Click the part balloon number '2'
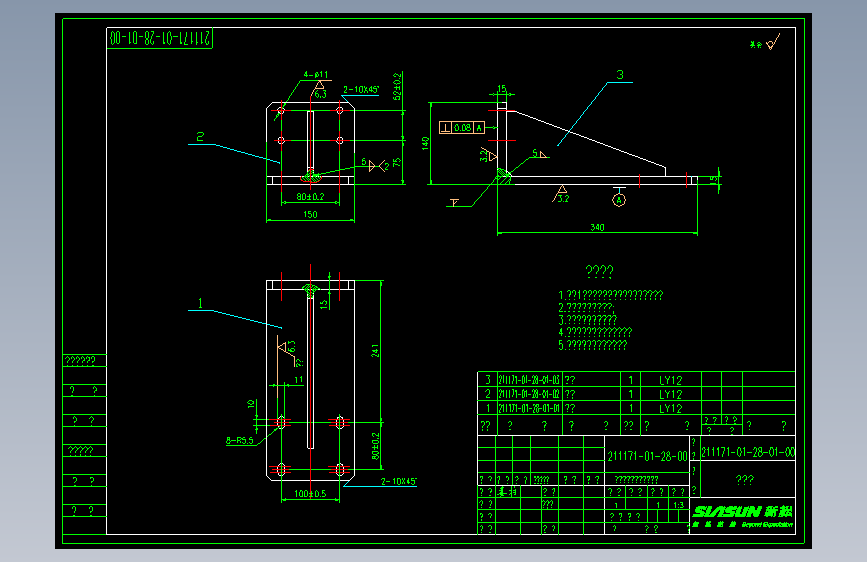 point(200,137)
